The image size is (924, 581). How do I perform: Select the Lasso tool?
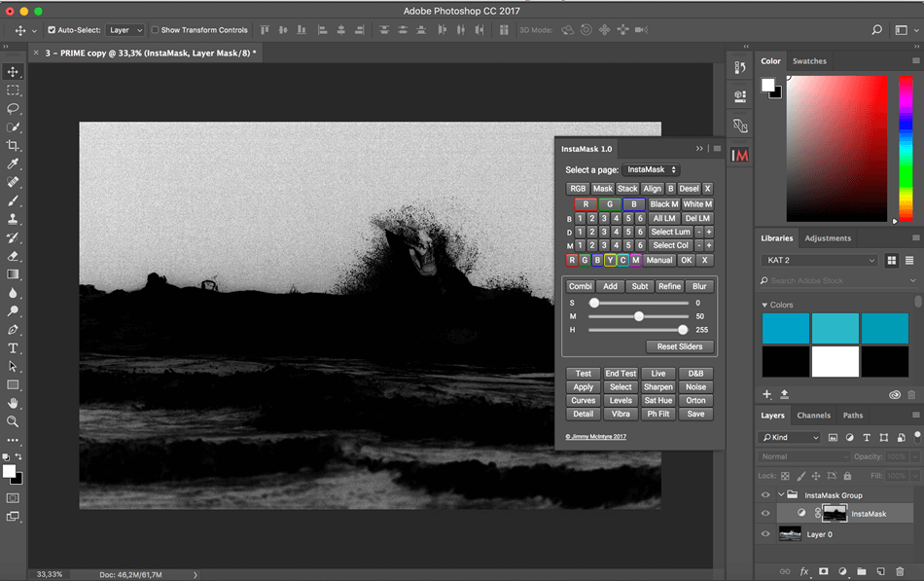coord(13,109)
